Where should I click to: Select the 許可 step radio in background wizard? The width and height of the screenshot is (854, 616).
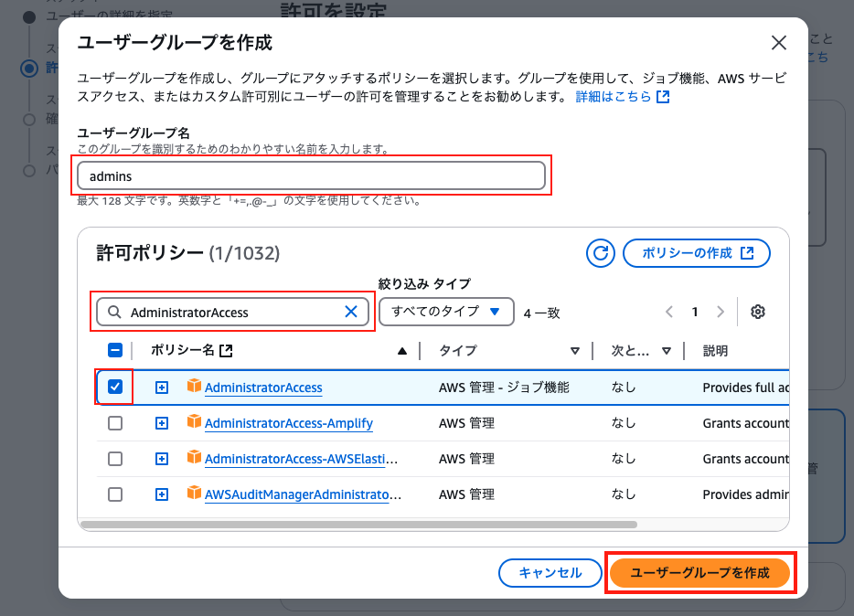click(x=29, y=68)
